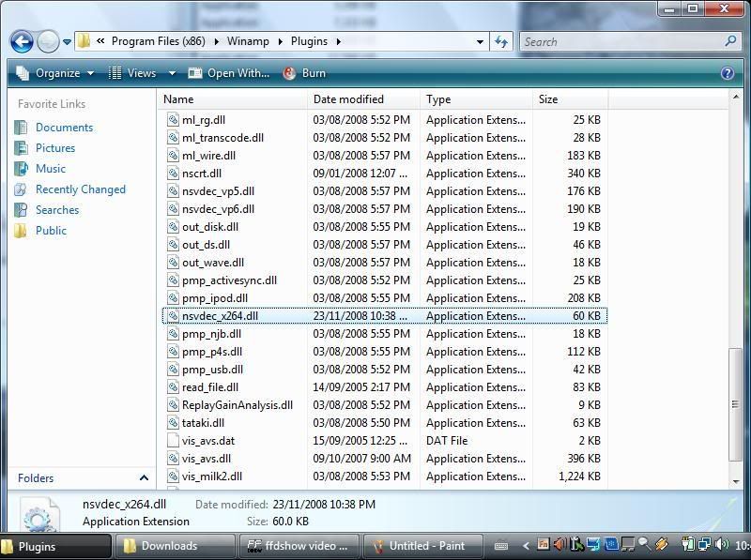Expand the Folders pane chevron
Screen dimensions: 751x560
144,477
